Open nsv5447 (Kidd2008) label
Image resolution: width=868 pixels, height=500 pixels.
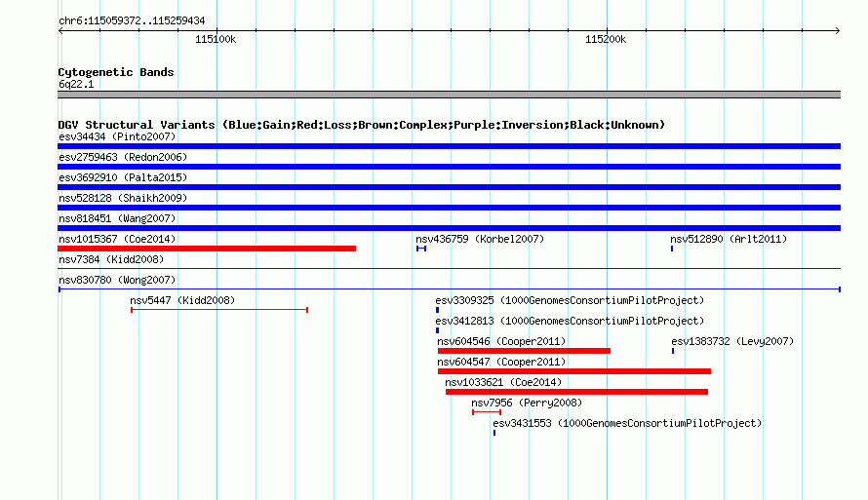click(x=182, y=300)
